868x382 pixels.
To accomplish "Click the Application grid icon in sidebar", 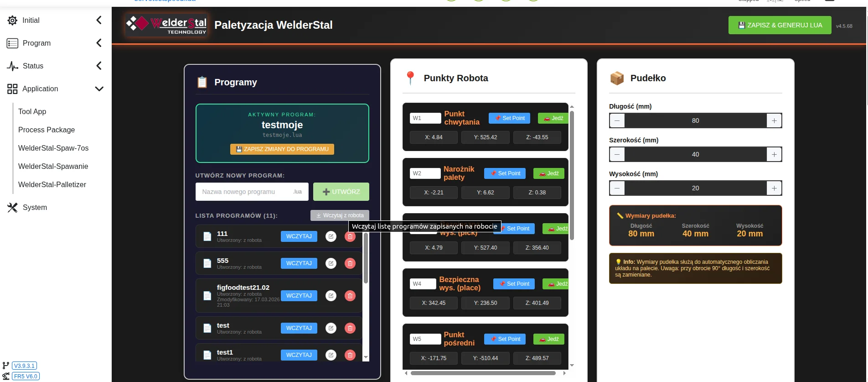I will (x=12, y=89).
